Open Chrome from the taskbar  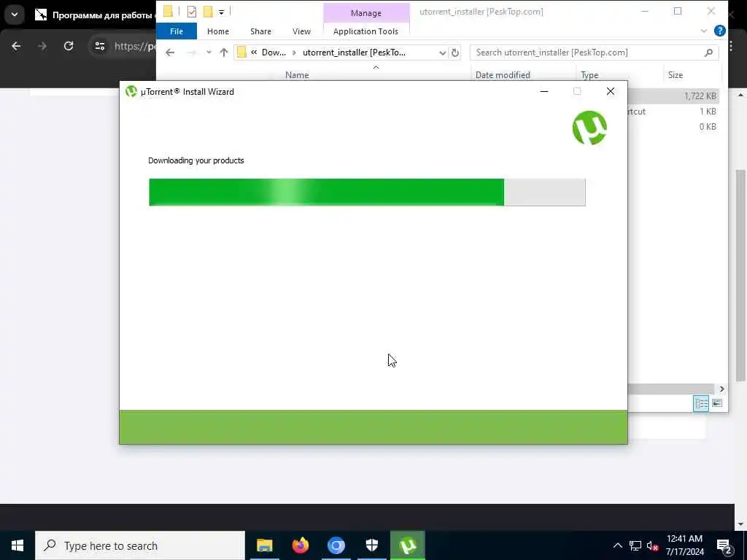pyautogui.click(x=336, y=545)
